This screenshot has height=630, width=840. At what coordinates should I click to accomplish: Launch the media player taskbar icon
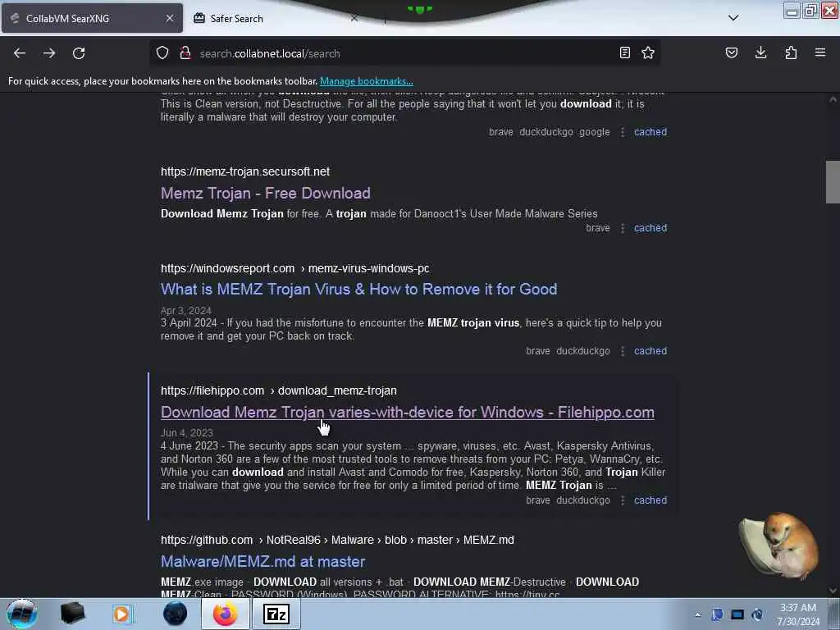[x=123, y=614]
